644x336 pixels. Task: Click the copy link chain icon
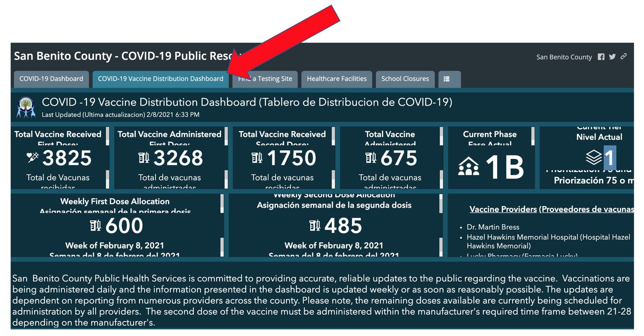coord(624,56)
